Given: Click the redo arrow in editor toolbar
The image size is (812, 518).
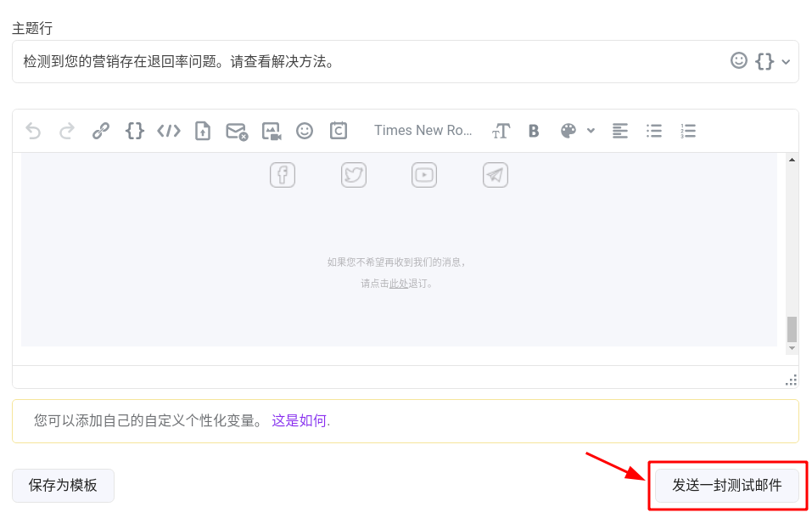Looking at the screenshot, I should click(67, 131).
